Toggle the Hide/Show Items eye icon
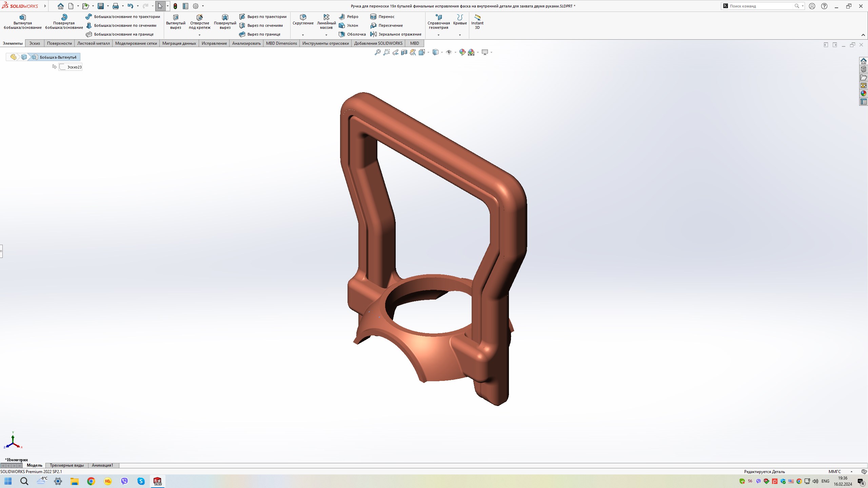 [x=449, y=52]
